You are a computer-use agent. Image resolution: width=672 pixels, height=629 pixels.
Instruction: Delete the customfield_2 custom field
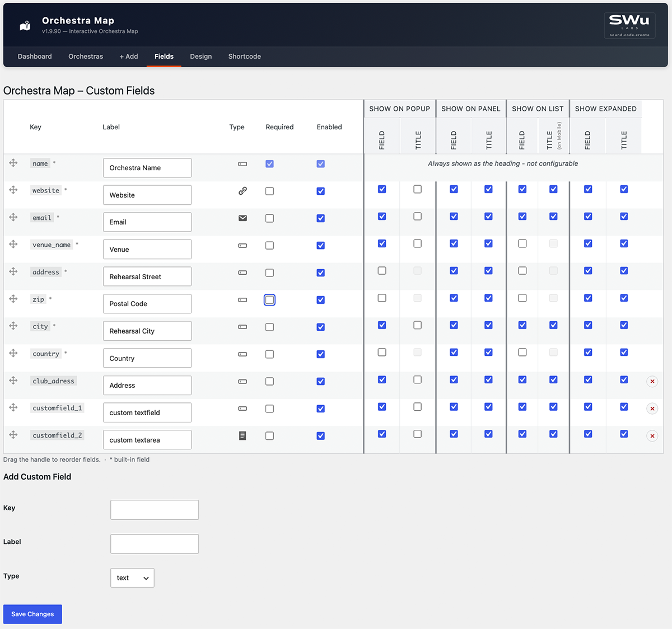pyautogui.click(x=652, y=436)
